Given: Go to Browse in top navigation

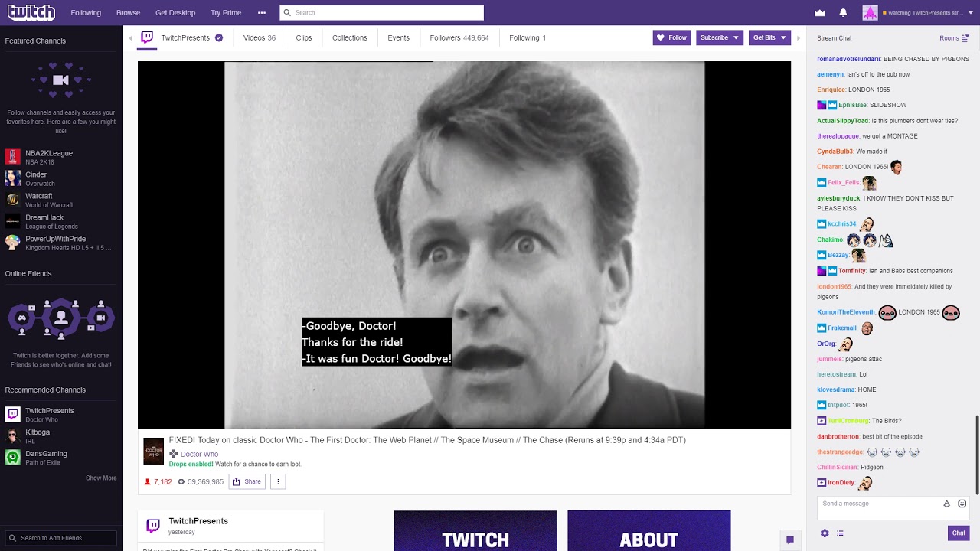Looking at the screenshot, I should click(x=128, y=13).
